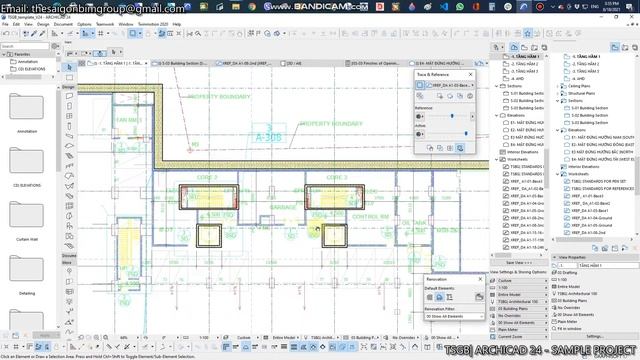
Task: Select TSBG STANDARDS FOR PEN SET worksheet
Action: click(599, 181)
